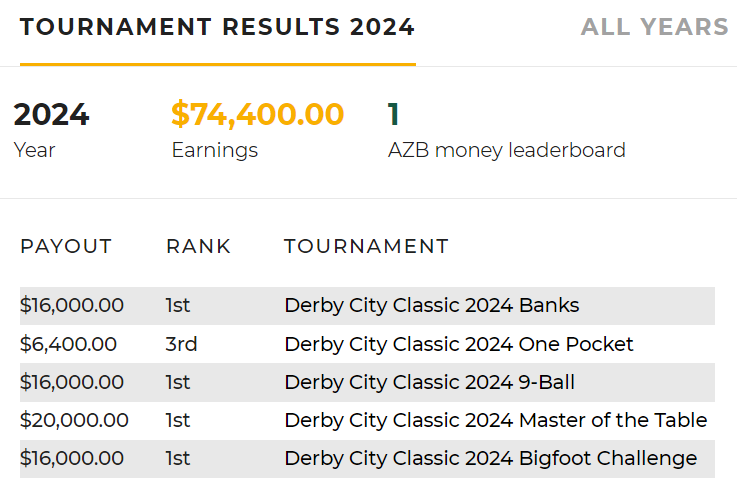Click the 1st rank in Bigfoot Challenge row
737x491 pixels.
pyautogui.click(x=178, y=458)
